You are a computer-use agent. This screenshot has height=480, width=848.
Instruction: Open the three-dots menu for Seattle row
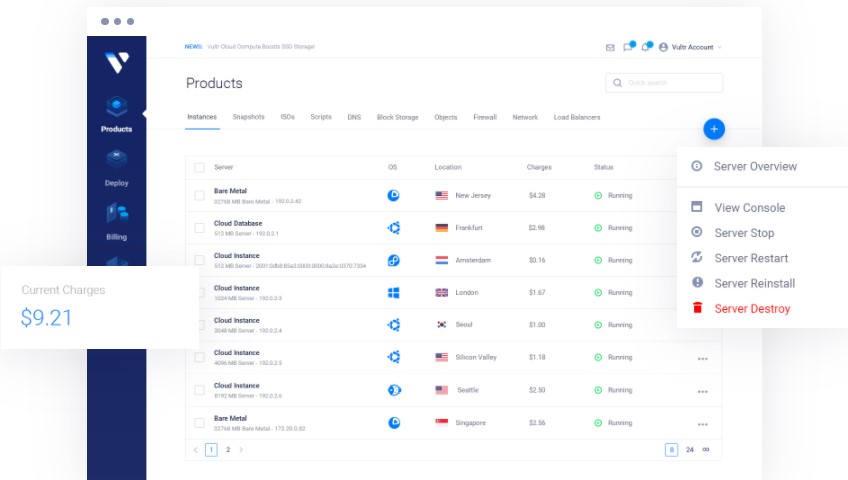point(703,391)
